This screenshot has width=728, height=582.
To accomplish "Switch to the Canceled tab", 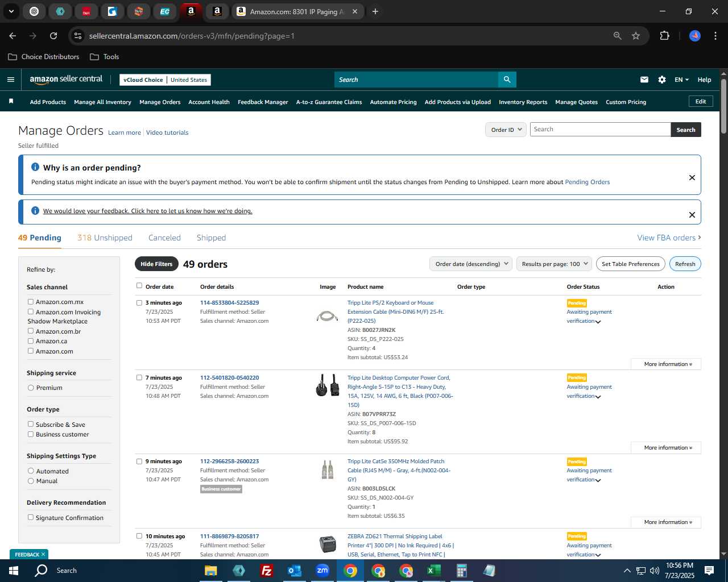I will 164,238.
